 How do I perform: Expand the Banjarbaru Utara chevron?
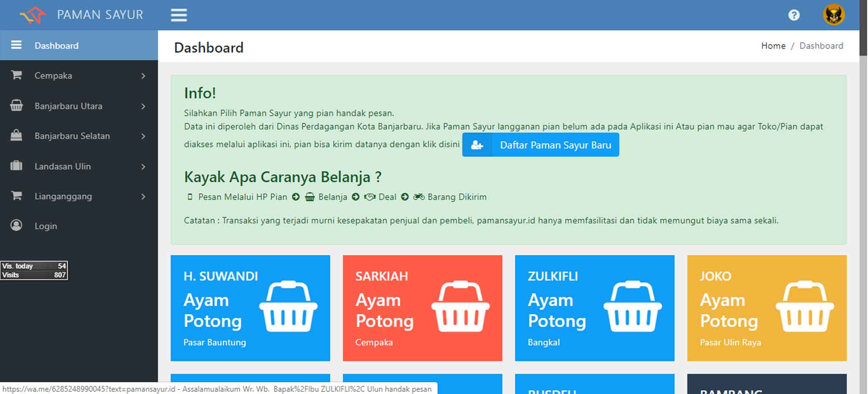coord(143,106)
